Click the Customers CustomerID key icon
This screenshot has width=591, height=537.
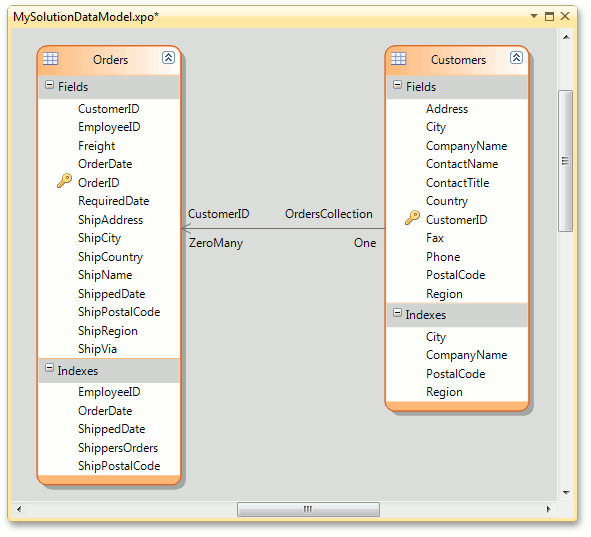[x=412, y=218]
